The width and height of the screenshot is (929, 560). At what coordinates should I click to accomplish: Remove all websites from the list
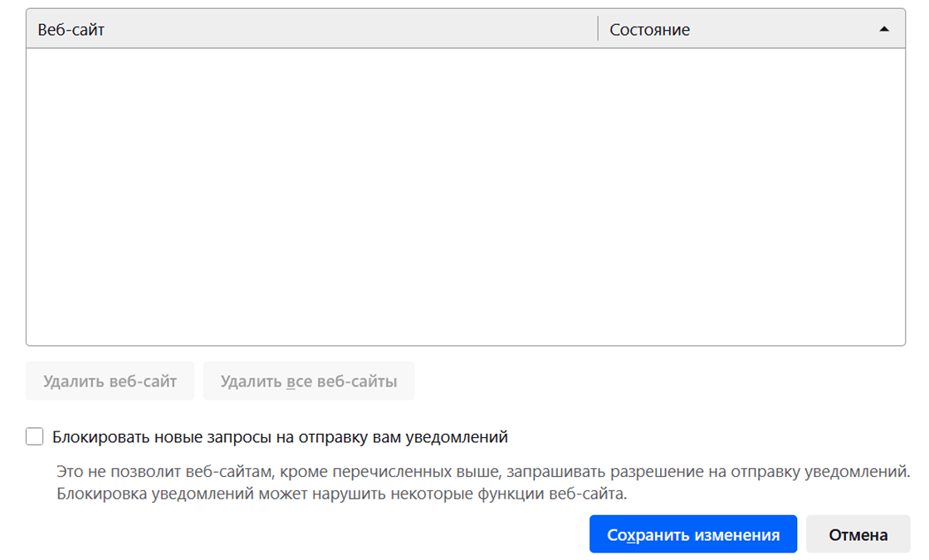(308, 380)
